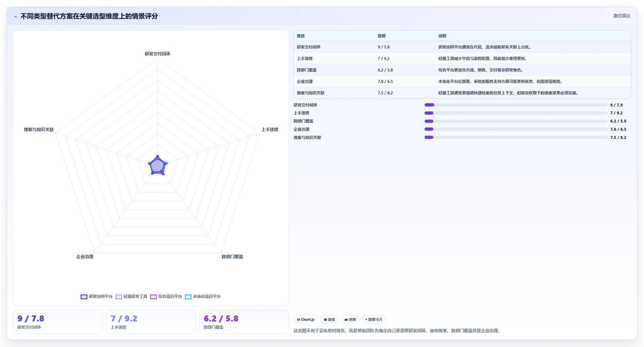Select the 搜索与知识关联 table row cell

point(311,93)
